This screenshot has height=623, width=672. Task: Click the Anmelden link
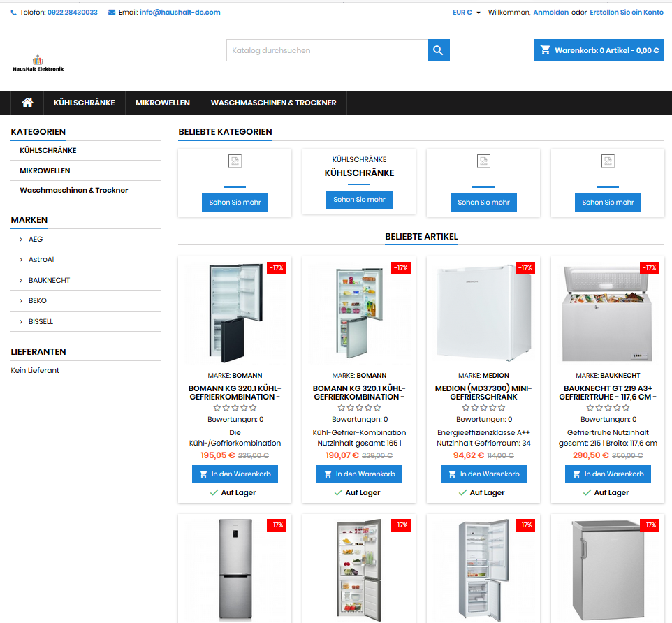(x=550, y=13)
